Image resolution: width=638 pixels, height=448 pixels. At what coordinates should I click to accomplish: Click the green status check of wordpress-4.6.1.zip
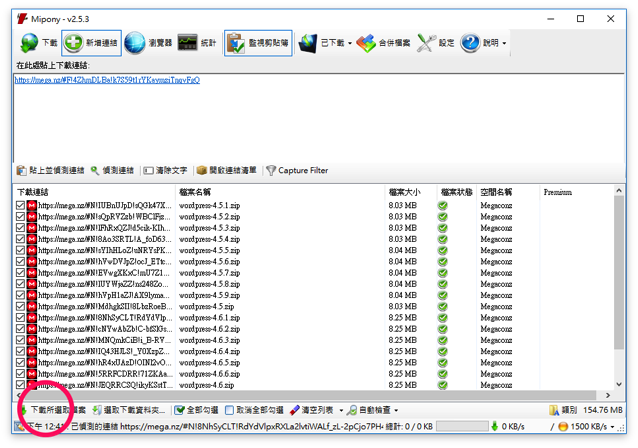point(442,317)
